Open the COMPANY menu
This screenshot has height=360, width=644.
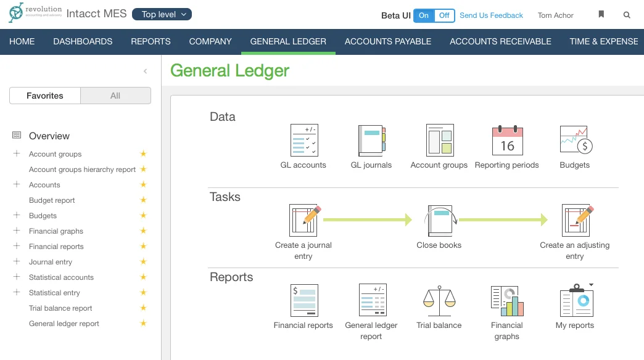click(210, 41)
